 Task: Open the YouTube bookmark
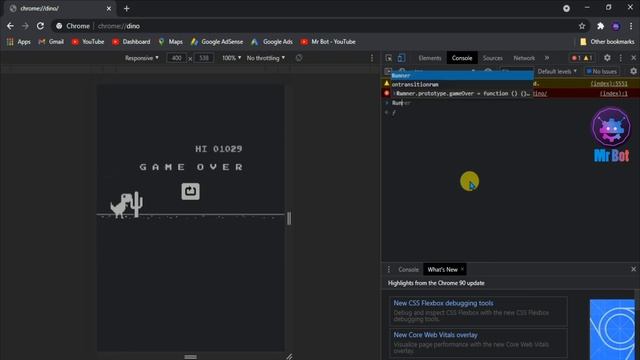[88, 42]
